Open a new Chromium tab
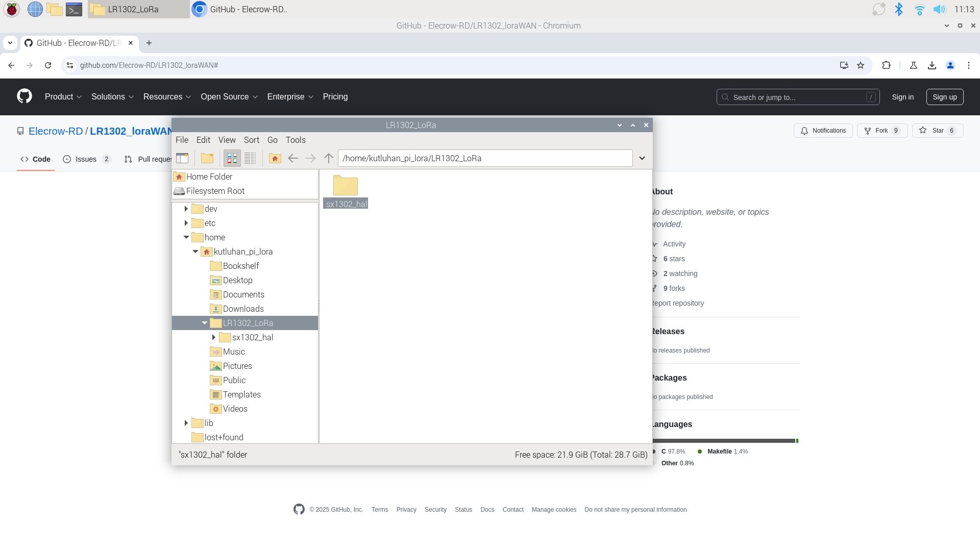 [149, 43]
